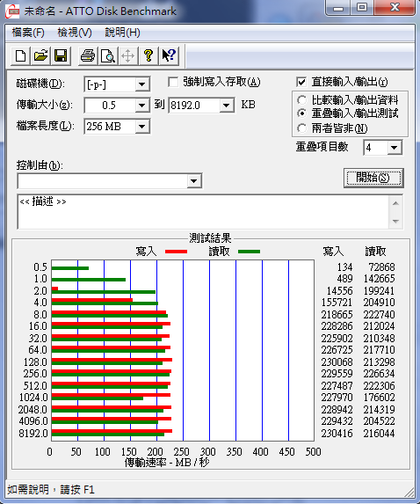The height and width of the screenshot is (504, 420).
Task: Click the ATTO app icon in title bar
Action: coord(12,11)
